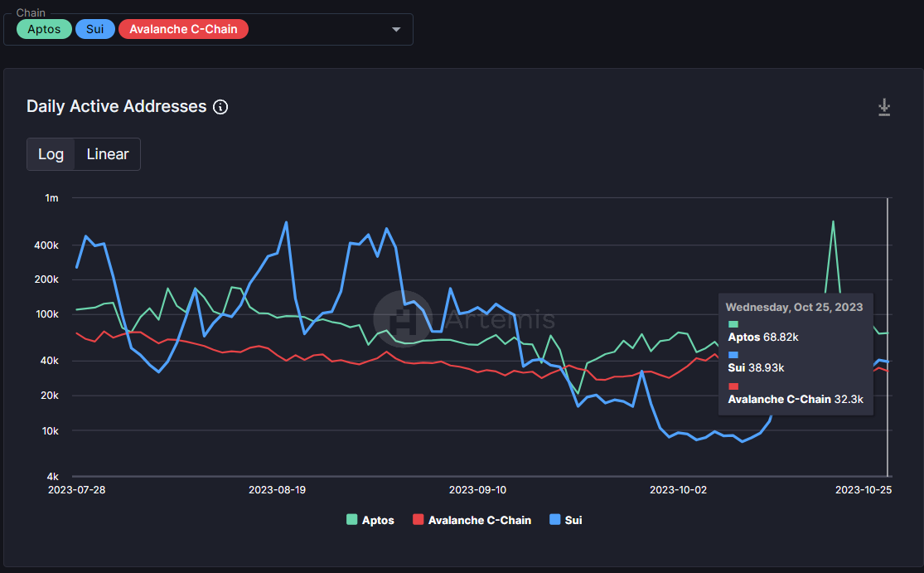Click the 2023-08-19 date axis label
This screenshot has height=573, width=924.
pyautogui.click(x=277, y=489)
